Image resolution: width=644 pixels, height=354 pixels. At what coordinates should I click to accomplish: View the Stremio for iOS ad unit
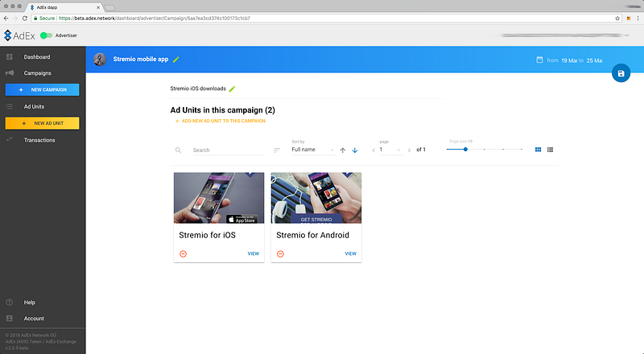pyautogui.click(x=254, y=253)
